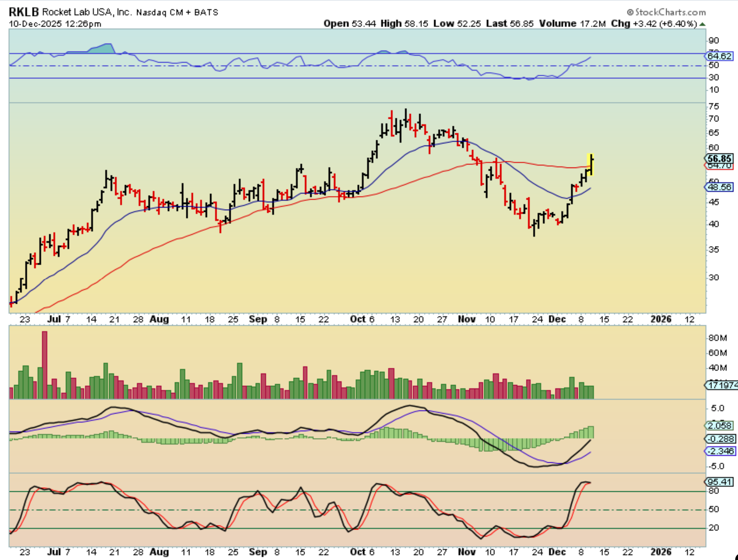Click the Nasdaq CM + BATS exchange label

tap(177, 12)
